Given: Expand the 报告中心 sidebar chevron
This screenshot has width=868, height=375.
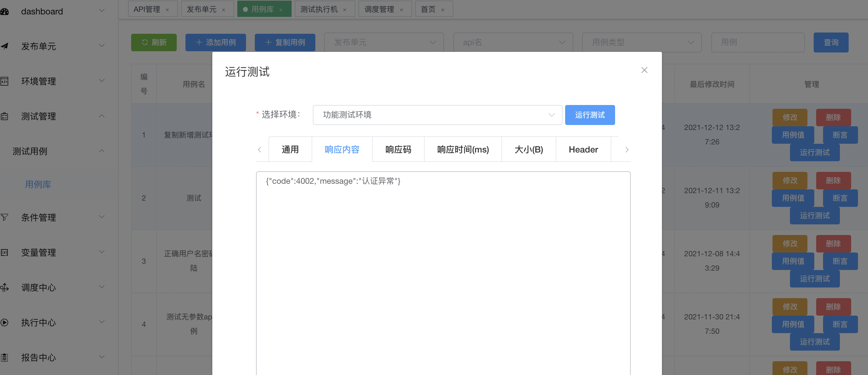Looking at the screenshot, I should click(101, 357).
